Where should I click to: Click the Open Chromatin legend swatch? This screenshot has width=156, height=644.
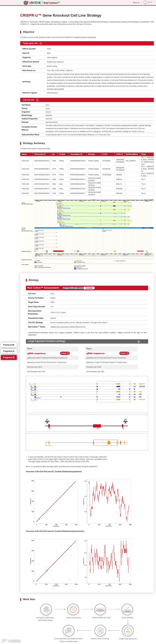coord(115,261)
